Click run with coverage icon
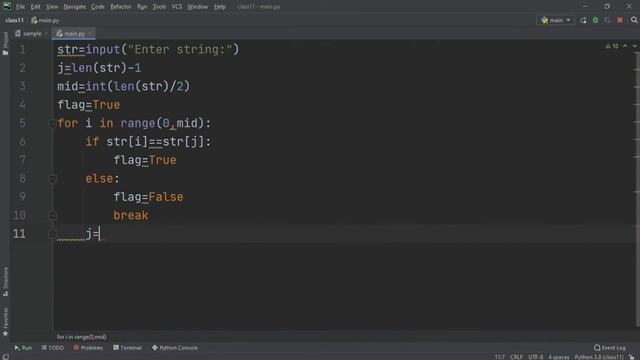Image resolution: width=640 pixels, height=360 pixels. [x=608, y=20]
